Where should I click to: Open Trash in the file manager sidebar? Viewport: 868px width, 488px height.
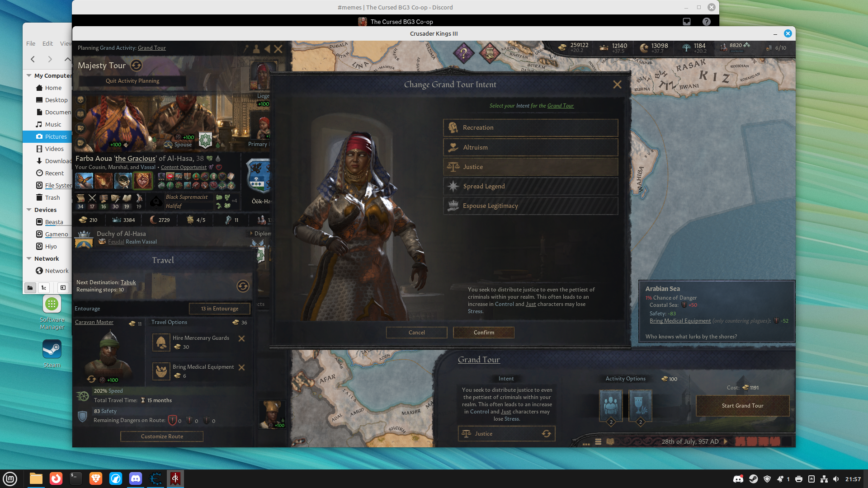(47, 197)
